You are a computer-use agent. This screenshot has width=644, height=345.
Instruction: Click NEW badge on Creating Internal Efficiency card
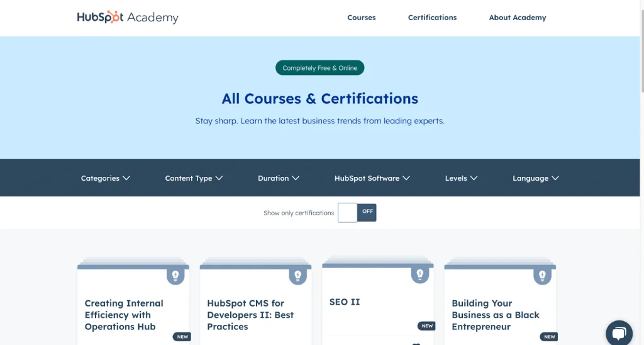[x=182, y=336]
